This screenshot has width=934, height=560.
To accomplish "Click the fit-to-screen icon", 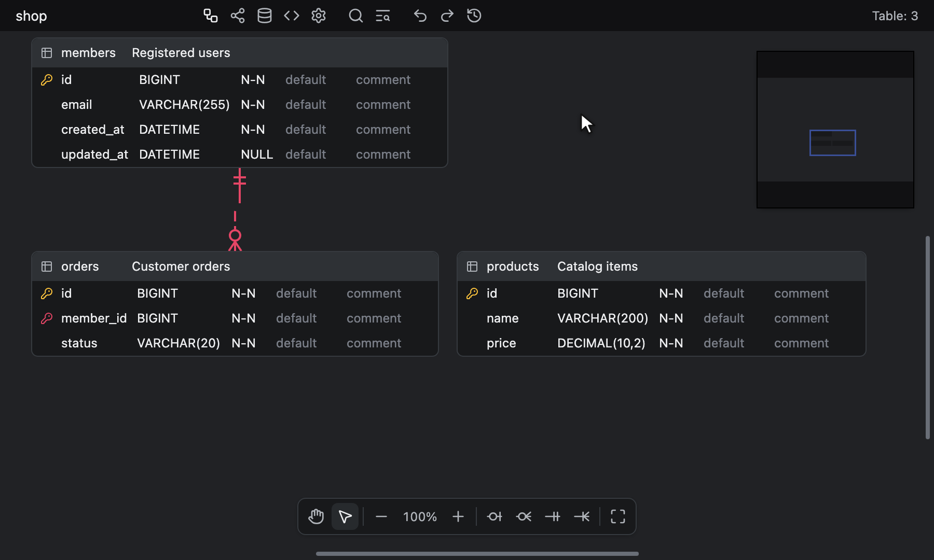I will click(x=618, y=516).
